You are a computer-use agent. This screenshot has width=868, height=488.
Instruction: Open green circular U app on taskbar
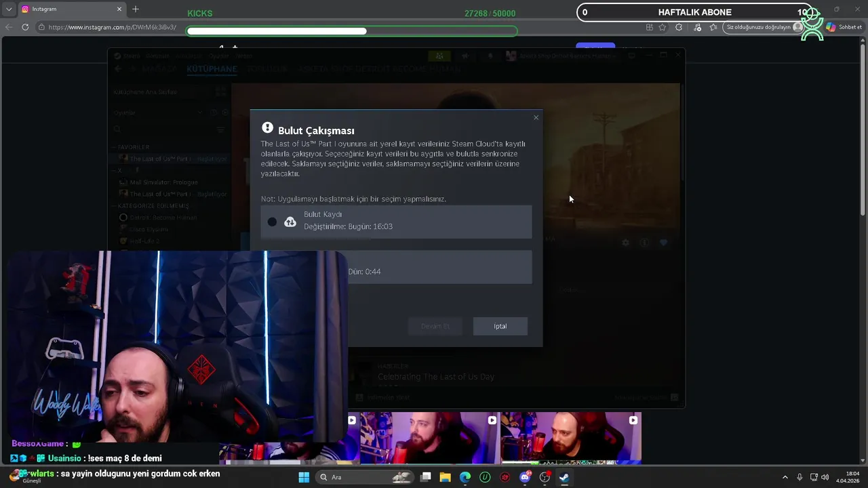(485, 477)
